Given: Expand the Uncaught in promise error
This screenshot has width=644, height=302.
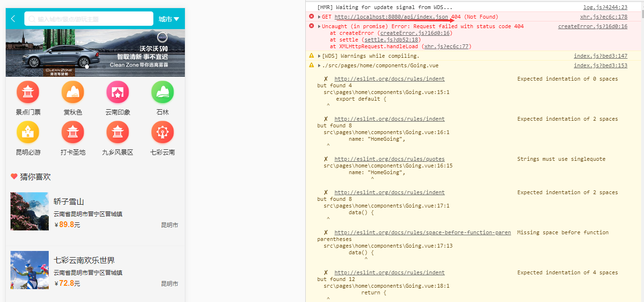Looking at the screenshot, I should point(319,26).
